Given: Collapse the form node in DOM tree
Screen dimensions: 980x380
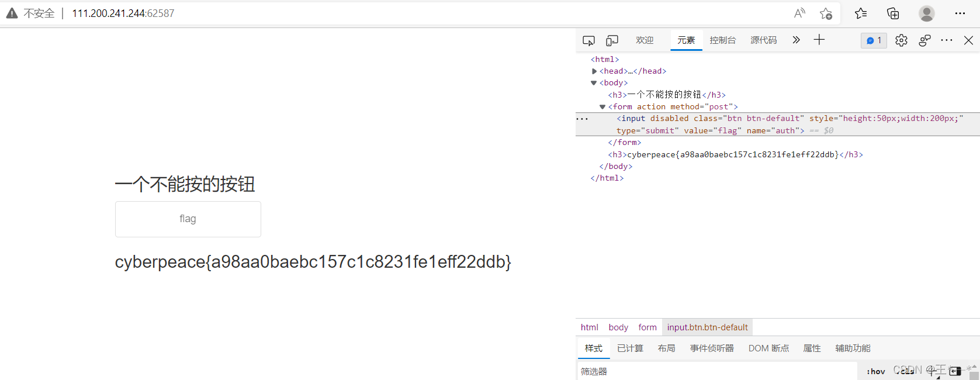Looking at the screenshot, I should [x=602, y=107].
